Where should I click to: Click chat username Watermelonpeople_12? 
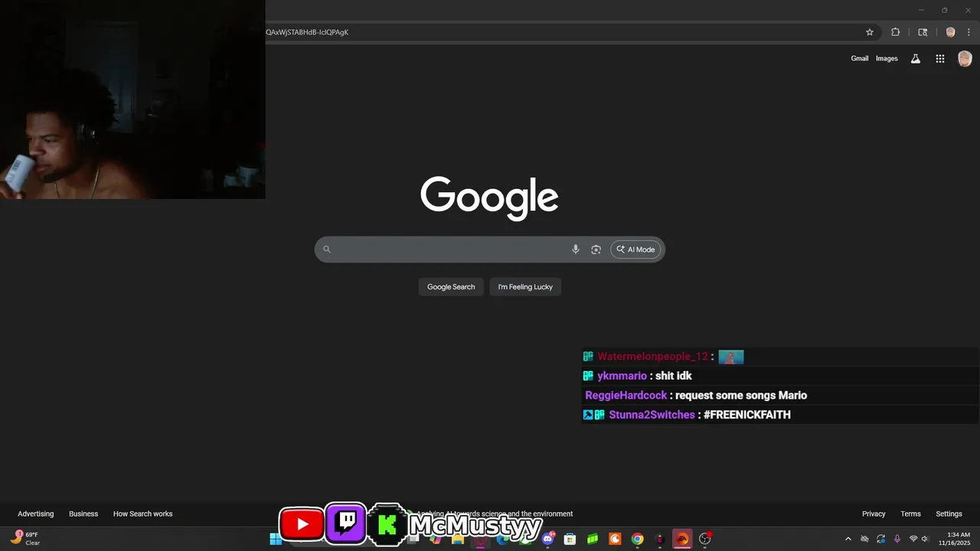point(653,357)
